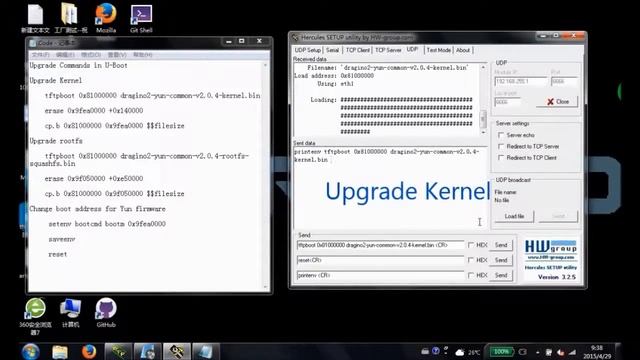Screen dimensions: 640x360
Task: Click the Close button in UDP panel
Action: 557,102
